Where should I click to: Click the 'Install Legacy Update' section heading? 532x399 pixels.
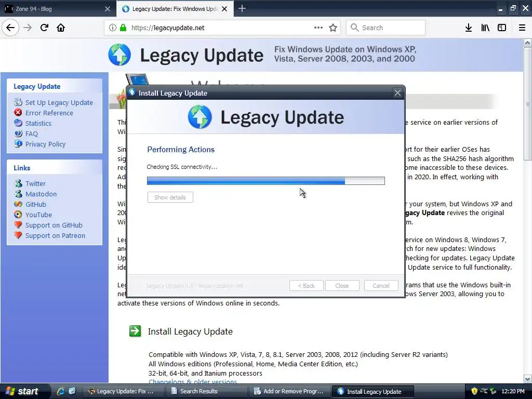pyautogui.click(x=190, y=331)
